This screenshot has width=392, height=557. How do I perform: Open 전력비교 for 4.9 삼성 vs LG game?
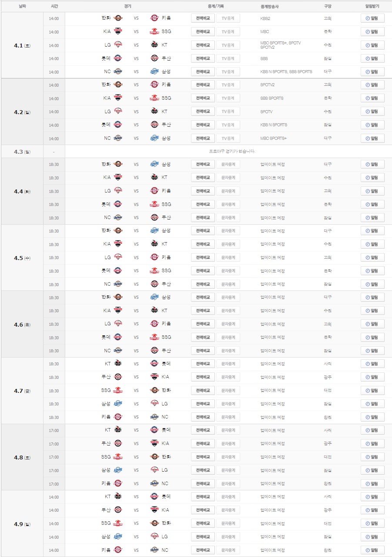pyautogui.click(x=203, y=537)
